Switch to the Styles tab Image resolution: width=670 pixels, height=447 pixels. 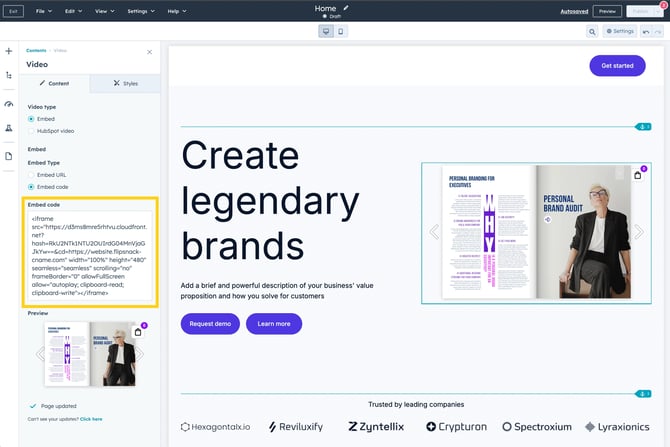click(125, 83)
